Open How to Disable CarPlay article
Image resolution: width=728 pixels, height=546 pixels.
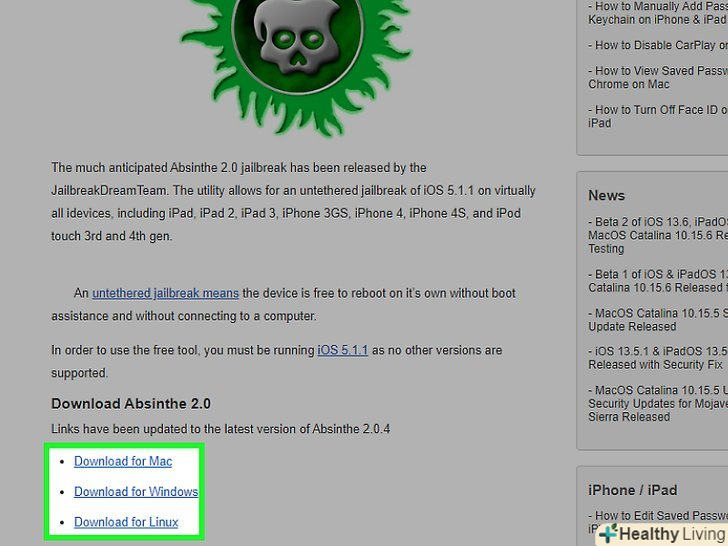658,45
